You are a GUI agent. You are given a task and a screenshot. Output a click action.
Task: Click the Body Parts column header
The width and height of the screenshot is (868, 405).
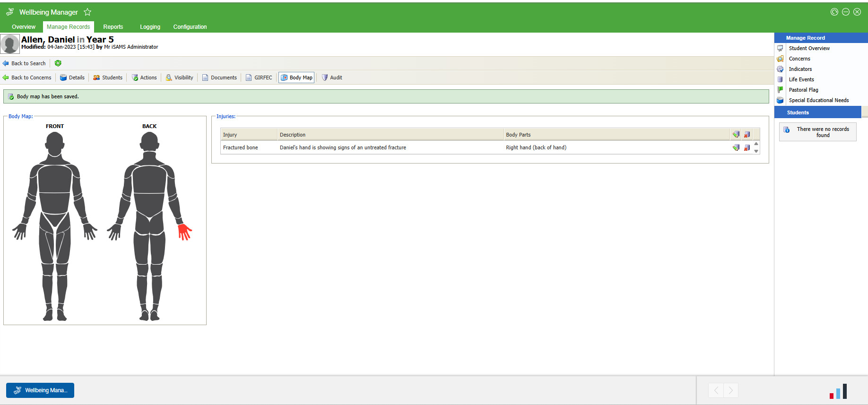(617, 135)
